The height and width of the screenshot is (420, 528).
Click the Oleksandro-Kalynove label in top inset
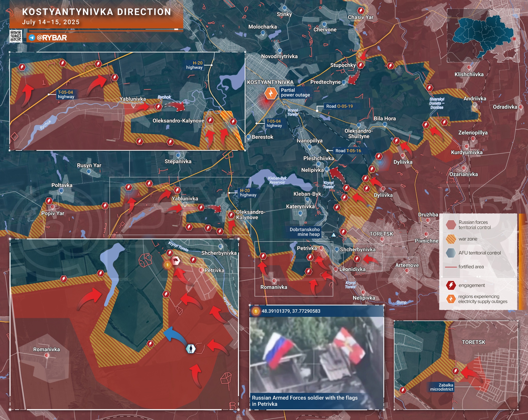[x=178, y=121]
